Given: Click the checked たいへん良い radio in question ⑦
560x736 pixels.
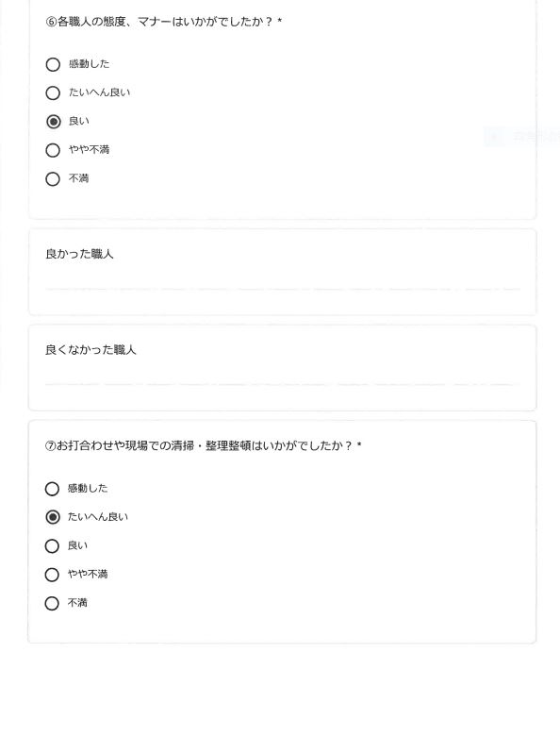Looking at the screenshot, I should click(52, 517).
